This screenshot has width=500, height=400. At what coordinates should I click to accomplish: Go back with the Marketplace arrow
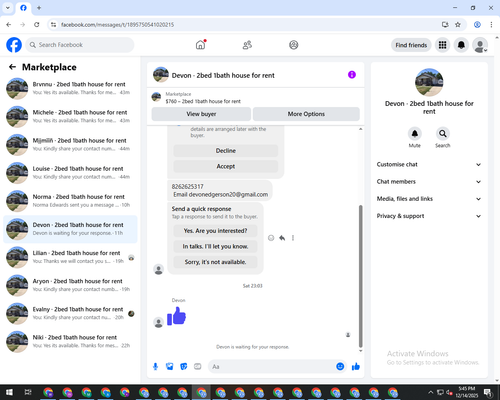pyautogui.click(x=12, y=67)
